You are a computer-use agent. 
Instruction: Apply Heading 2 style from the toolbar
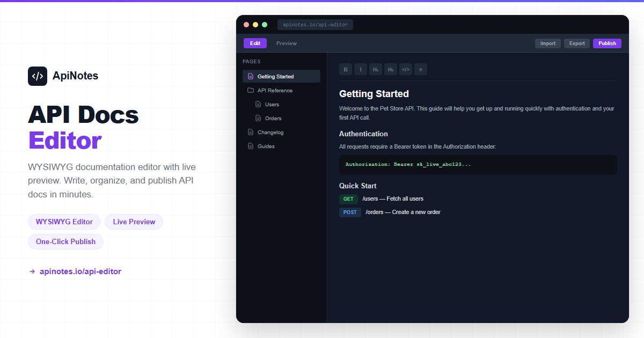391,69
